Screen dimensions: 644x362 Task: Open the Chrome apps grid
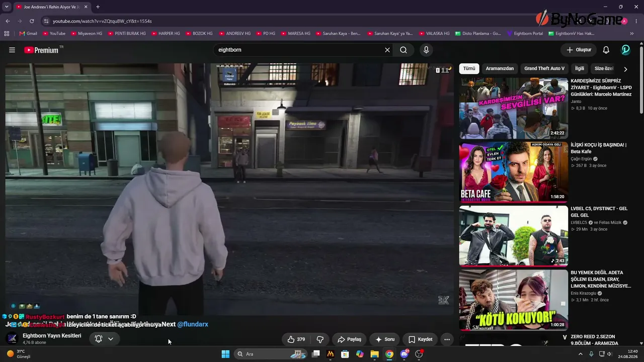tap(7, 34)
